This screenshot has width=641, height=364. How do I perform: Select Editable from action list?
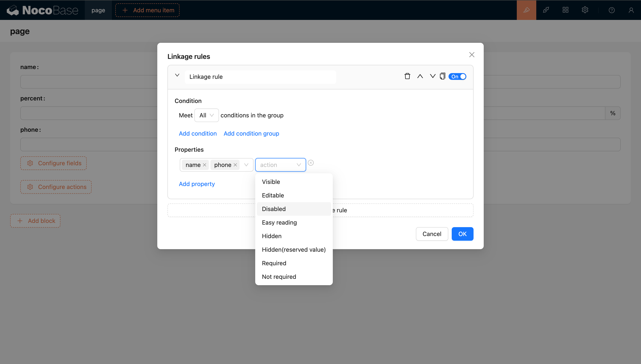(x=294, y=195)
